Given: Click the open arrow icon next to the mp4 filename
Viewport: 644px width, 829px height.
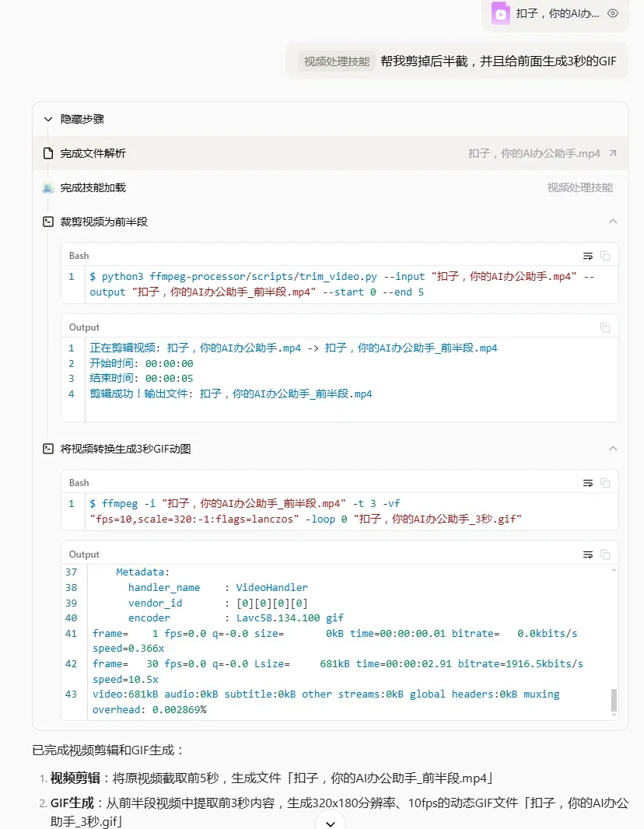Looking at the screenshot, I should [613, 153].
